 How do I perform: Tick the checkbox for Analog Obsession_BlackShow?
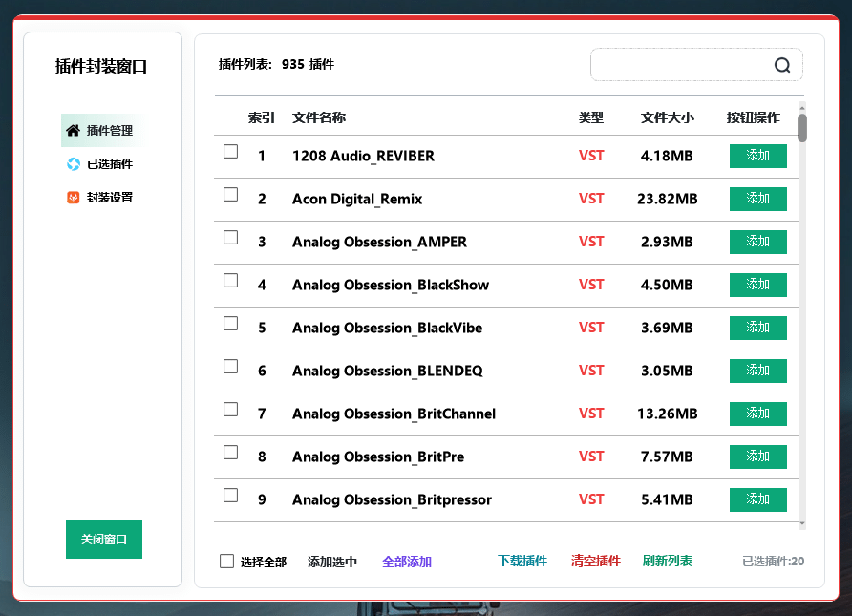point(231,280)
